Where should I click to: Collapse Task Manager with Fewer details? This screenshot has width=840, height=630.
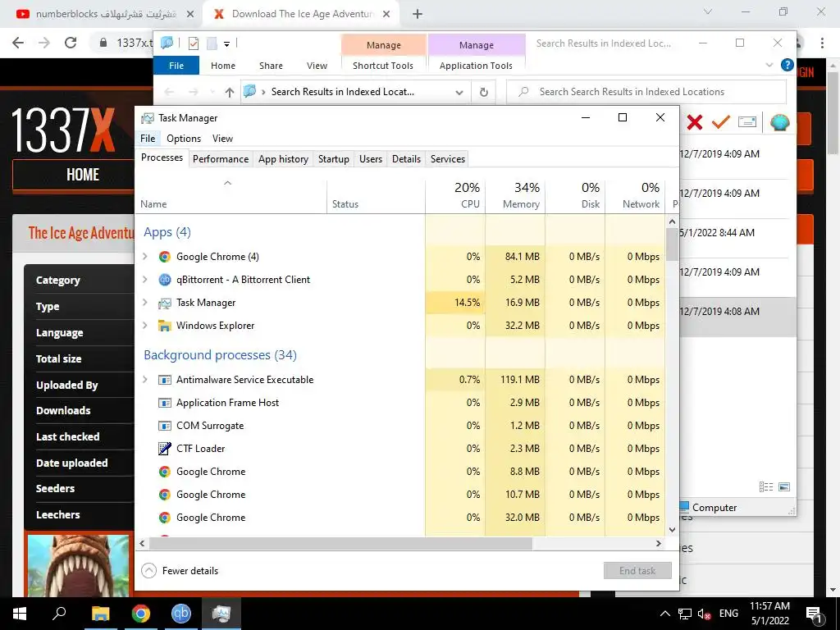coord(180,571)
